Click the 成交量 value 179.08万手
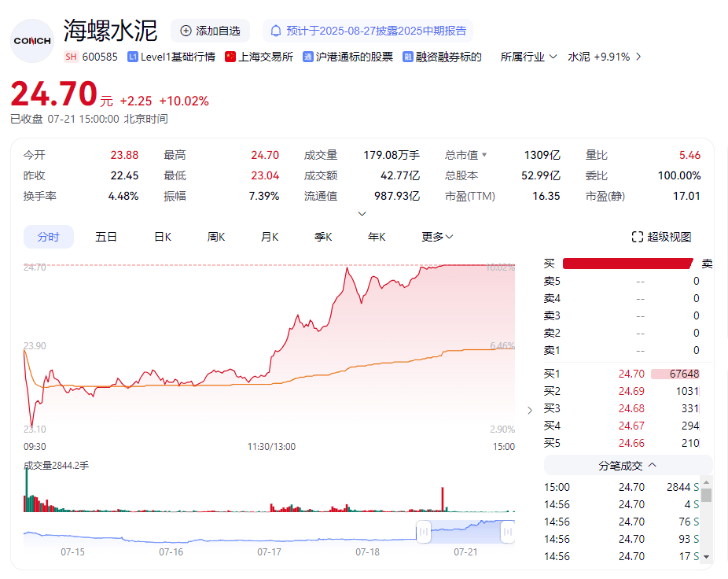The height and width of the screenshot is (579, 728). 392,155
